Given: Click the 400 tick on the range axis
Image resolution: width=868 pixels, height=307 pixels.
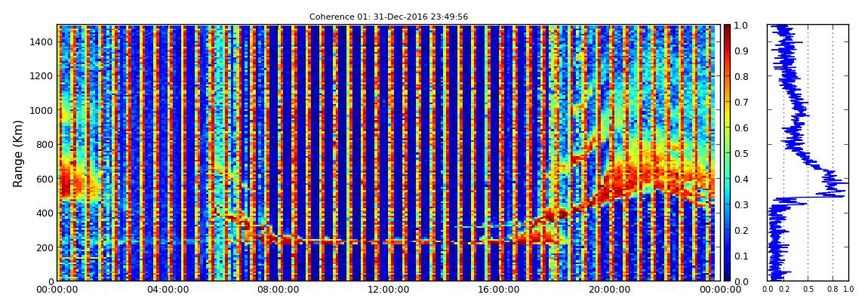Looking at the screenshot, I should click(44, 213).
